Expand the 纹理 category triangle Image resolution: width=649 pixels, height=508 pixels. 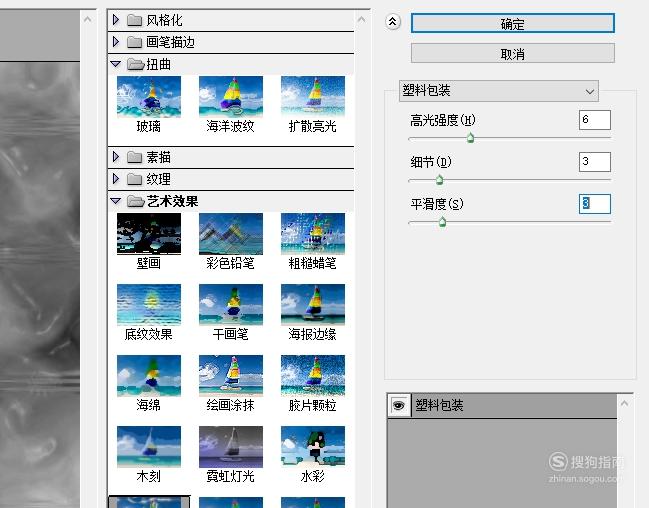116,178
